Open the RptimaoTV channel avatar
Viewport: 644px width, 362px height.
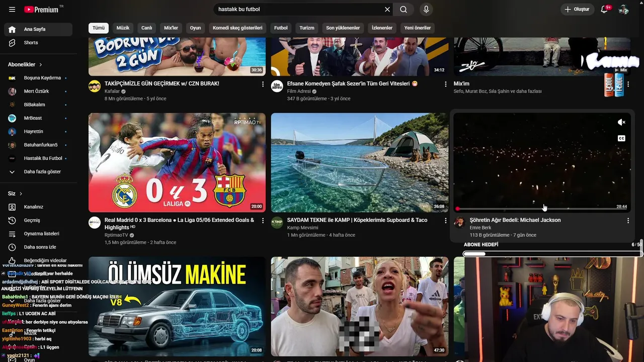(95, 223)
